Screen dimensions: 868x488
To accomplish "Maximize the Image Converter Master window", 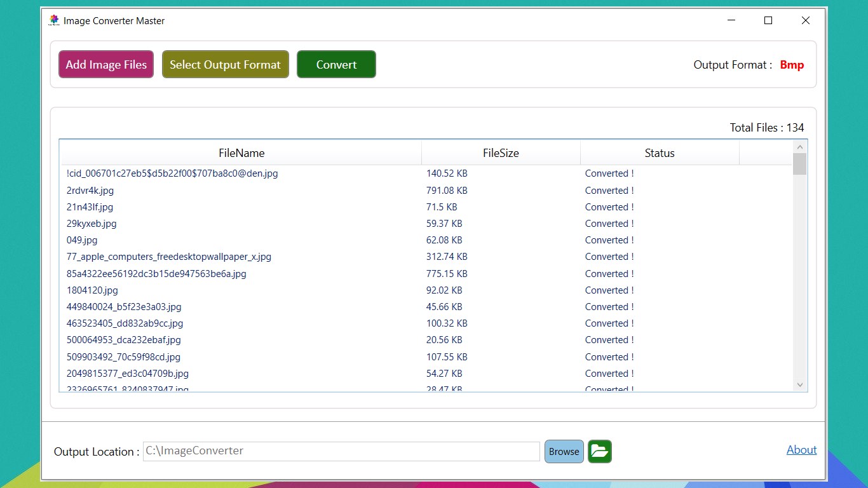I will (768, 20).
